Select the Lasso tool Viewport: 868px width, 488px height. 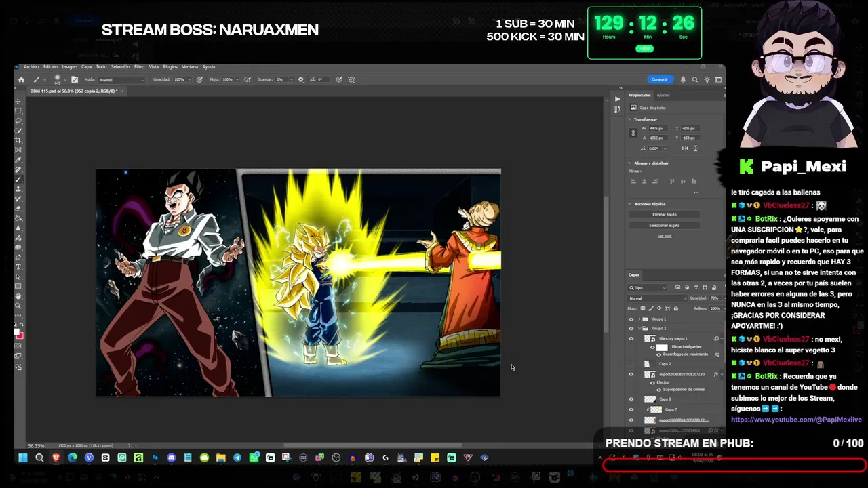(18, 121)
